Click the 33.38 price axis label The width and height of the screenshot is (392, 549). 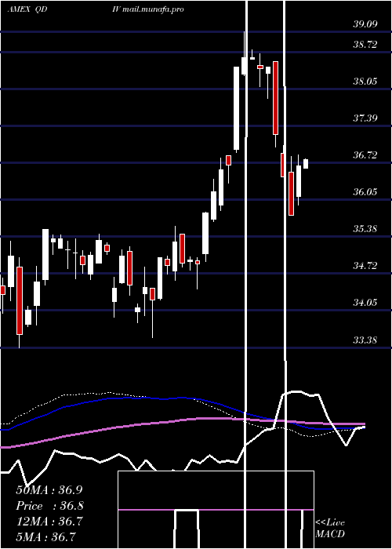pos(365,340)
